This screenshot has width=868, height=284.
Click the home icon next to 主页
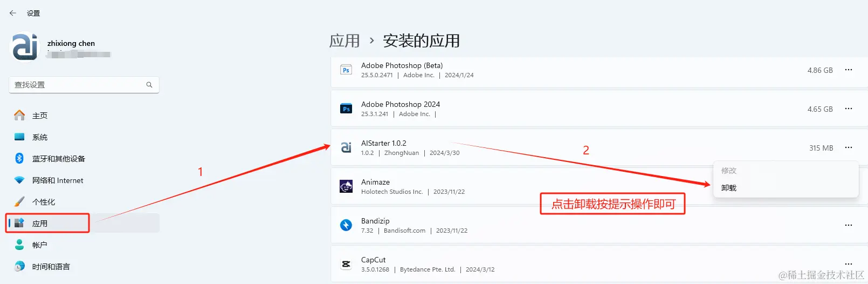(x=19, y=115)
